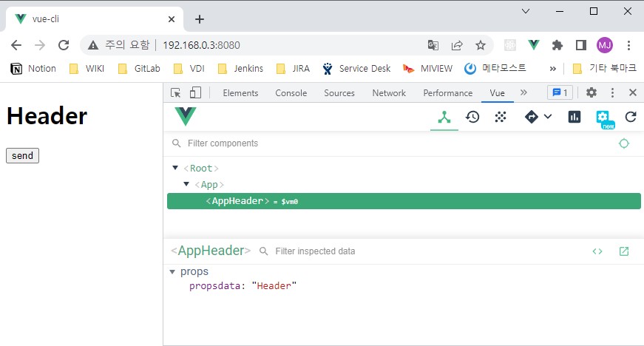The image size is (644, 346).
Task: Activate the select component target icon
Action: pyautogui.click(x=624, y=143)
